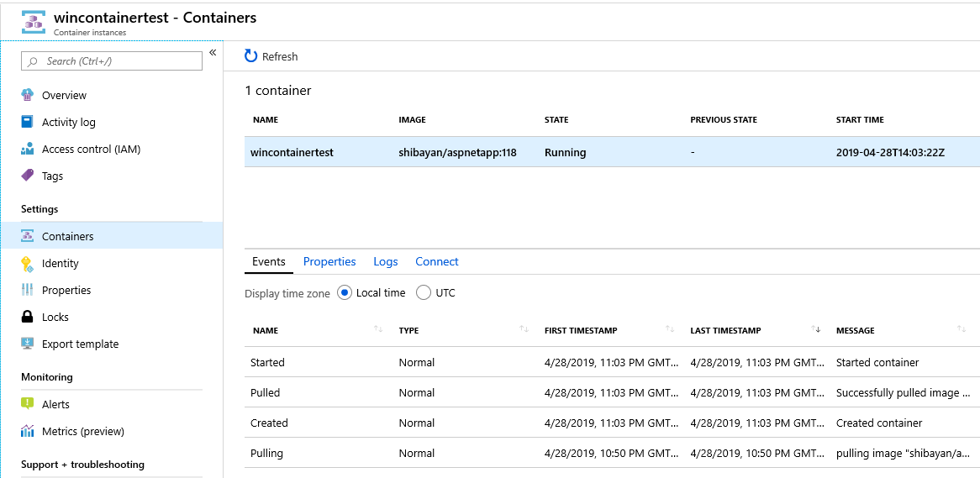Sort events by the Type column arrows
This screenshot has height=478, width=980.
(524, 329)
